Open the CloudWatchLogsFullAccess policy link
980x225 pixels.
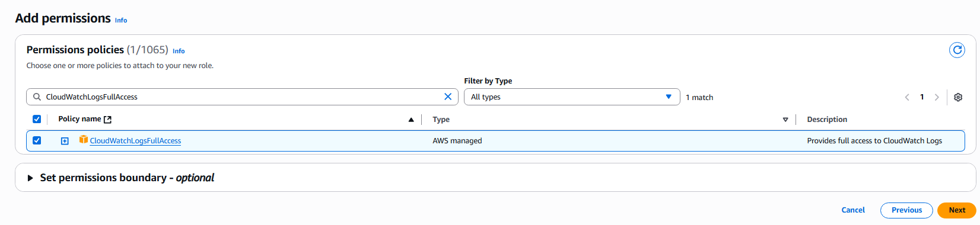pyautogui.click(x=135, y=141)
